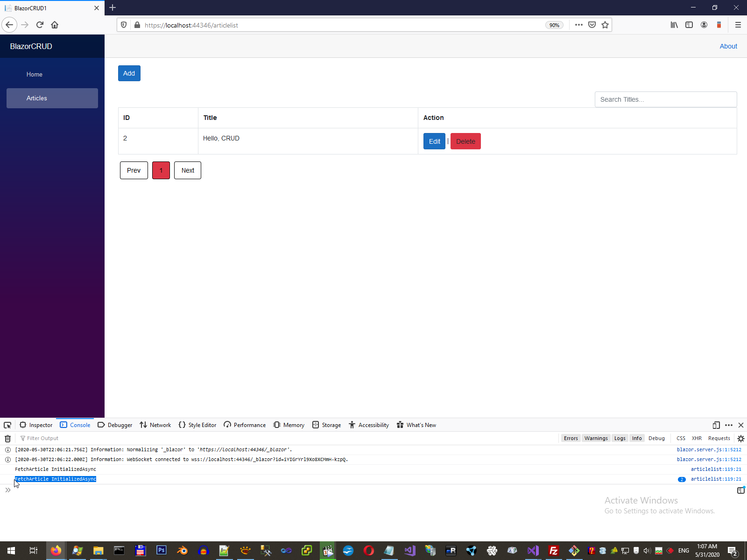Go to the Prev page
This screenshot has height=560, width=747.
point(134,170)
